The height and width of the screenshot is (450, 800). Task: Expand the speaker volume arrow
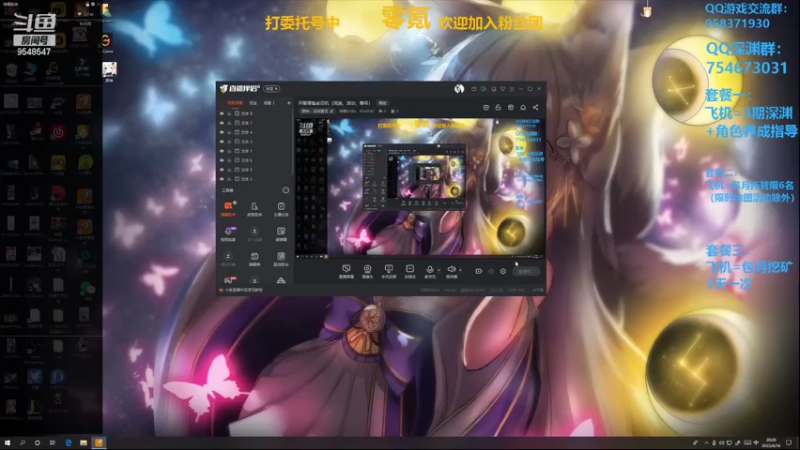click(x=460, y=270)
